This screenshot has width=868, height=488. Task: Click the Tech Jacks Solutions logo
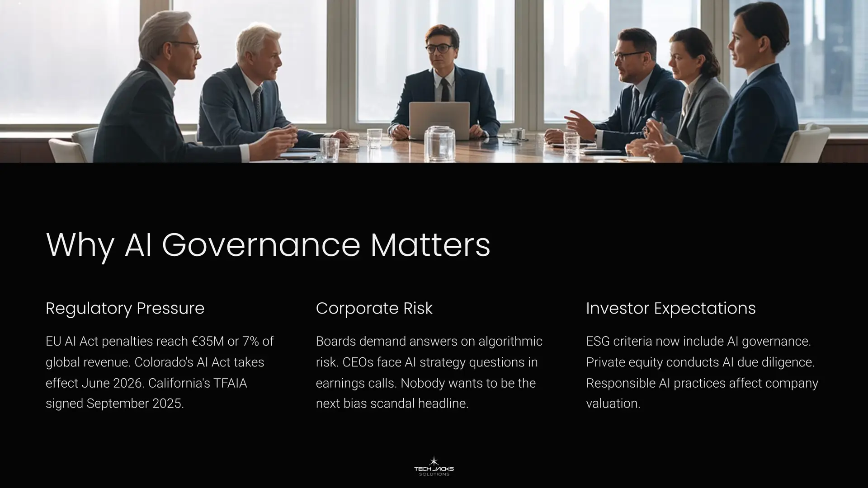pos(434,467)
